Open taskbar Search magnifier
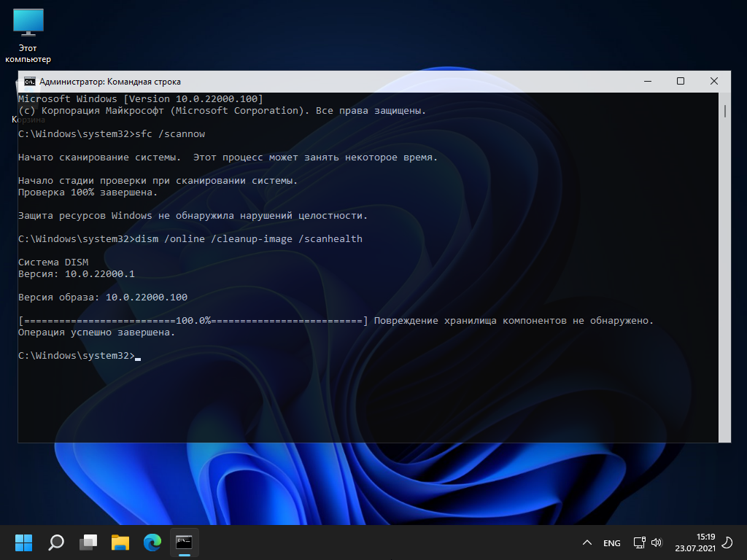 56,542
